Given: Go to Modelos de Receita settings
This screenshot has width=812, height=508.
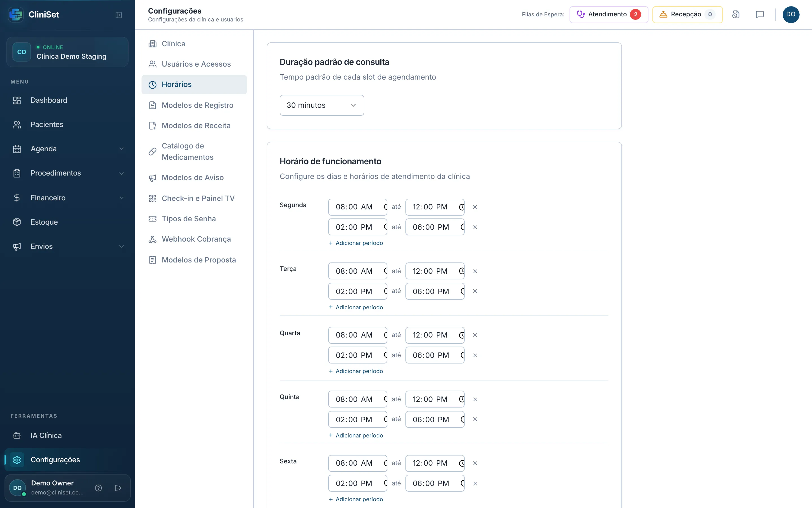Looking at the screenshot, I should coord(194,126).
